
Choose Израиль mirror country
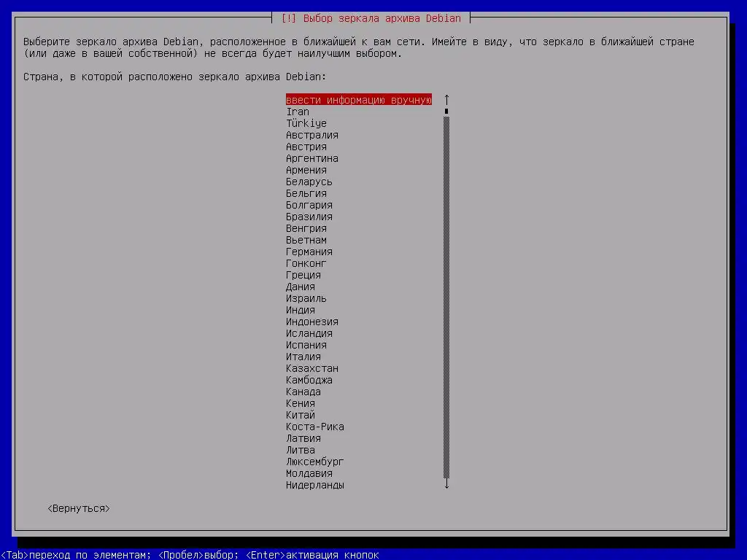[x=306, y=298]
